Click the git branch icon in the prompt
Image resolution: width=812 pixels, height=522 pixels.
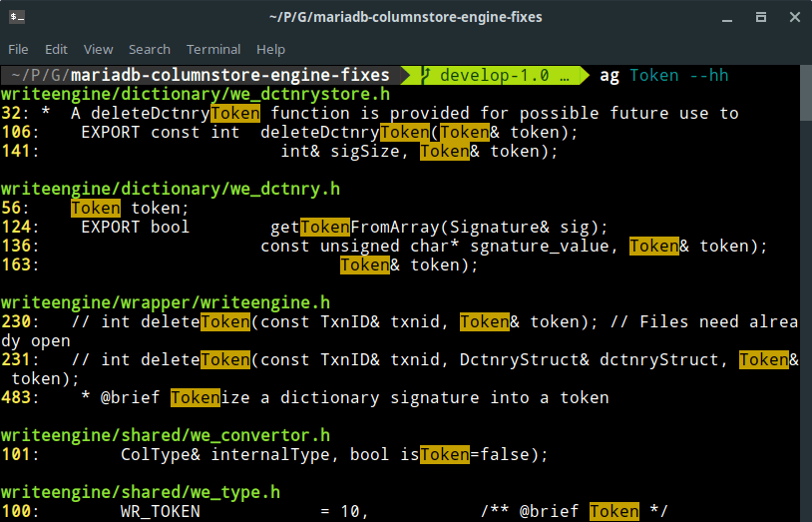pyautogui.click(x=425, y=76)
